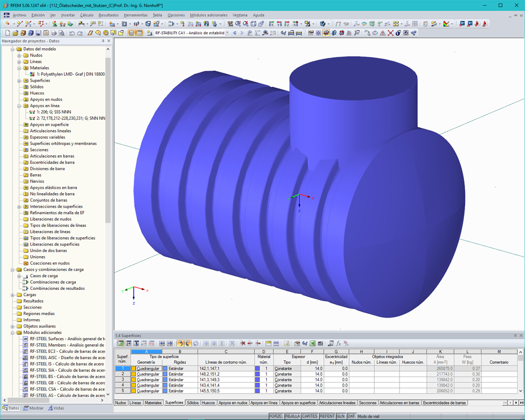Toggle REFENT object snap in status bar

tap(327, 416)
